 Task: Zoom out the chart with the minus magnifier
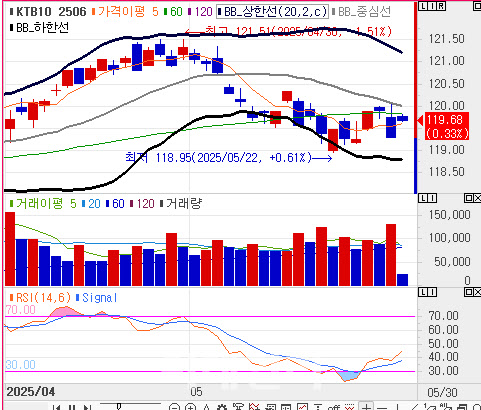point(174,407)
